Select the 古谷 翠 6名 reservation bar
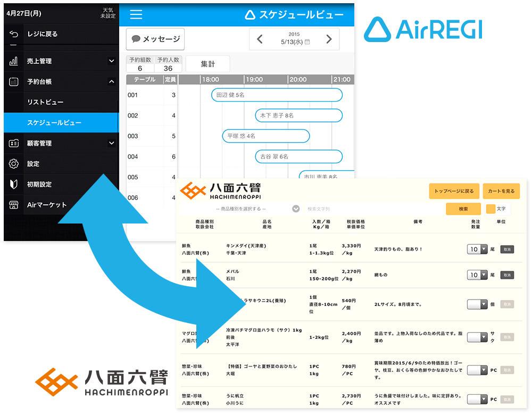Screen dimensions: 532x414 point(298,156)
